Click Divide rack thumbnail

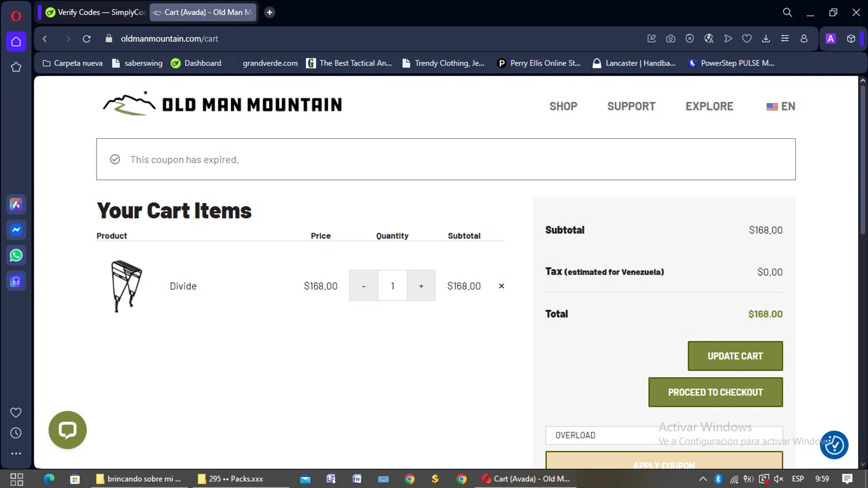(127, 286)
